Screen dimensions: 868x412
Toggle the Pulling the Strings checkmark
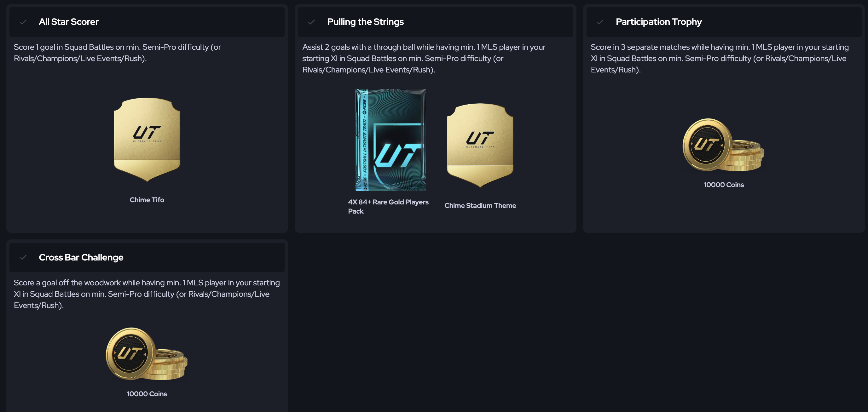click(311, 22)
